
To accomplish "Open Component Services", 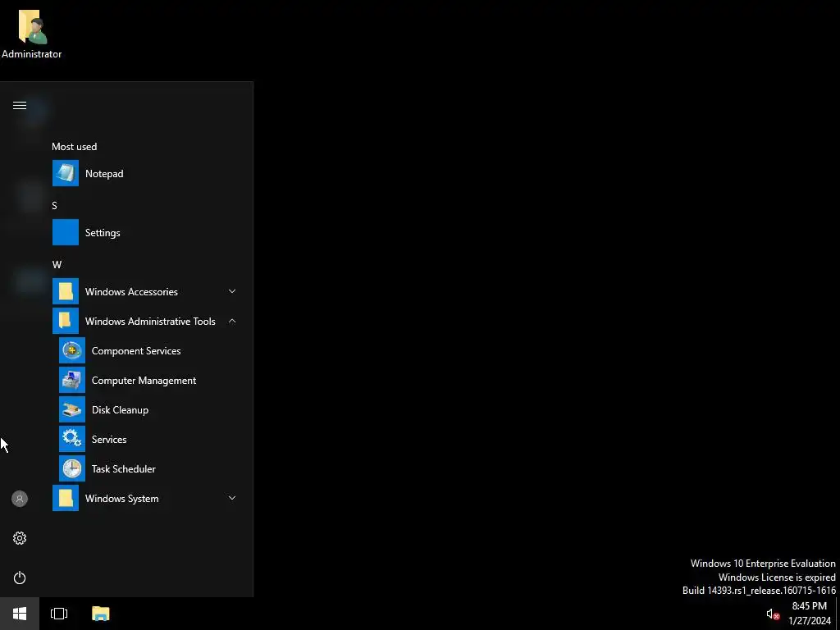I will (148, 350).
